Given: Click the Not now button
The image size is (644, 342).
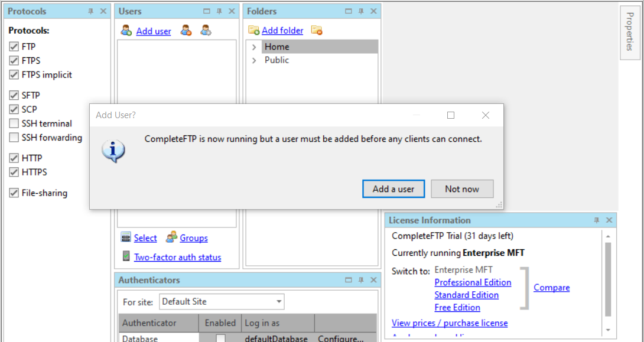Looking at the screenshot, I should coord(462,189).
